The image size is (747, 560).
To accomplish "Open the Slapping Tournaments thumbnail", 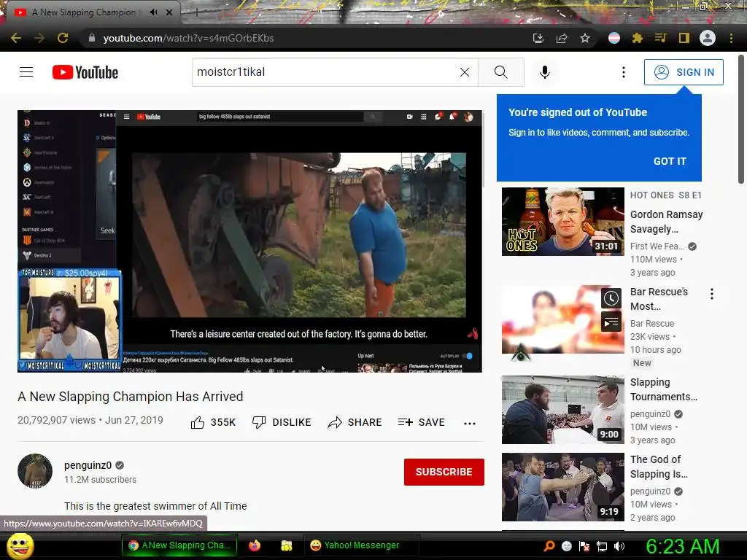I will pyautogui.click(x=562, y=410).
